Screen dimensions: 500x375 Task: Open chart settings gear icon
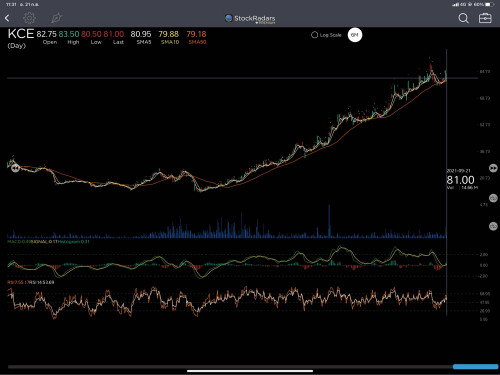pyautogui.click(x=29, y=18)
